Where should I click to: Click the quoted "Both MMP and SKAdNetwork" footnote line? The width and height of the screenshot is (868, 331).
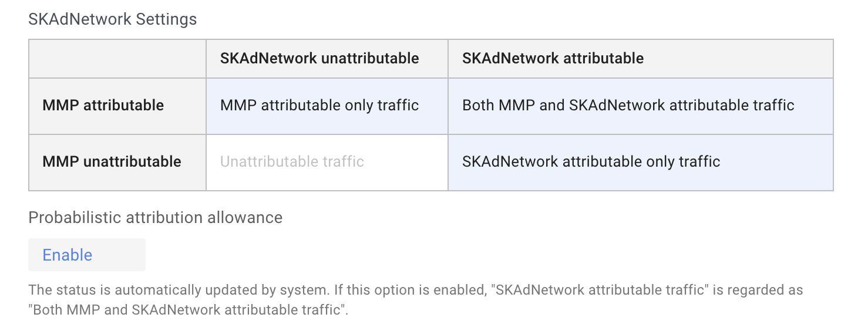pos(189,309)
